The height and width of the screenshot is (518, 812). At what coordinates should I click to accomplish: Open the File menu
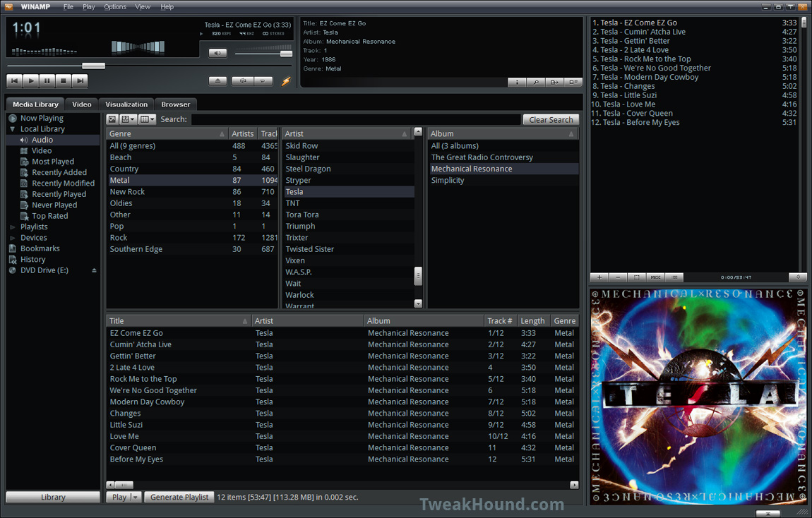point(68,7)
